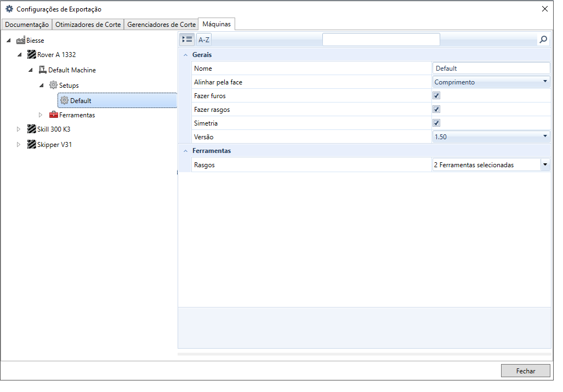Image resolution: width=563 pixels, height=392 pixels.
Task: Toggle the Fazer furos checkbox
Action: point(436,95)
